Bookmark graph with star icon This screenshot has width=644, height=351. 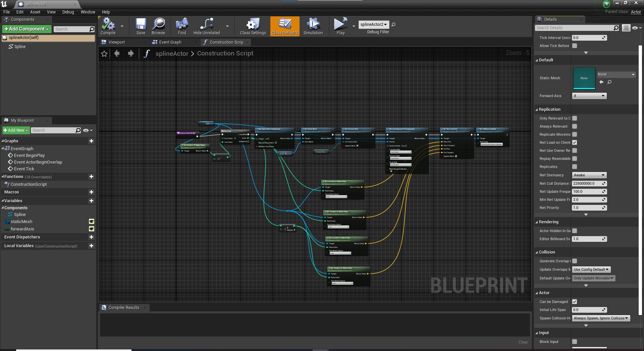coord(104,54)
